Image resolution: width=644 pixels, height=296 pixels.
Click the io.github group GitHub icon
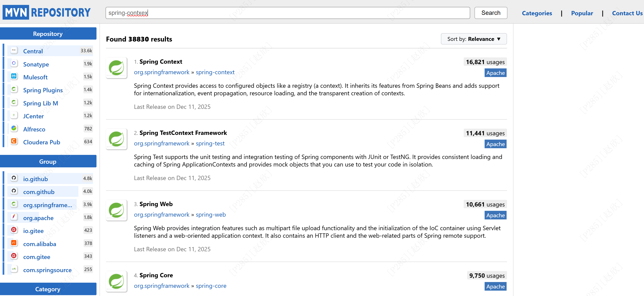[x=14, y=178]
